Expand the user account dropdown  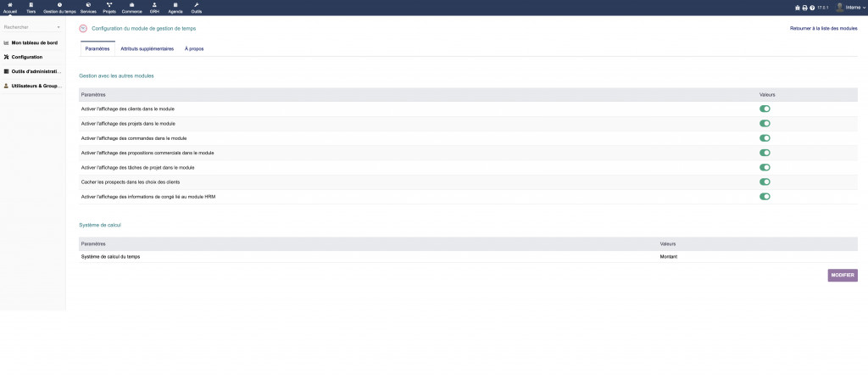pyautogui.click(x=849, y=7)
